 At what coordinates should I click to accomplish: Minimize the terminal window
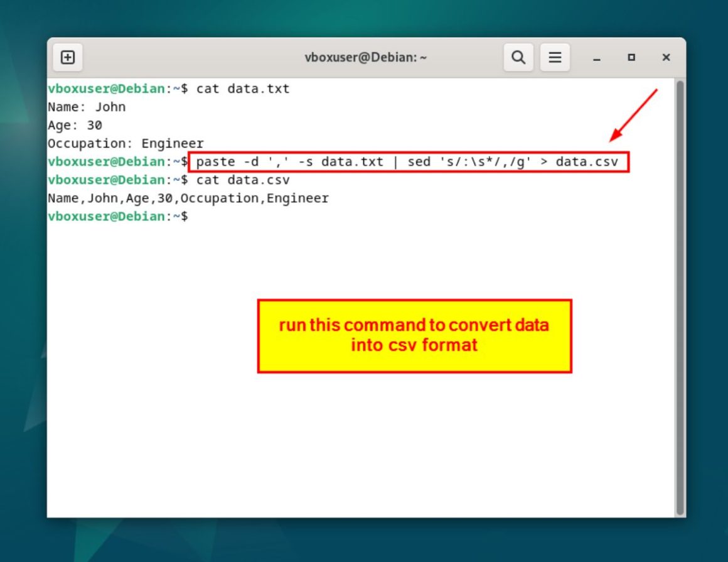595,57
